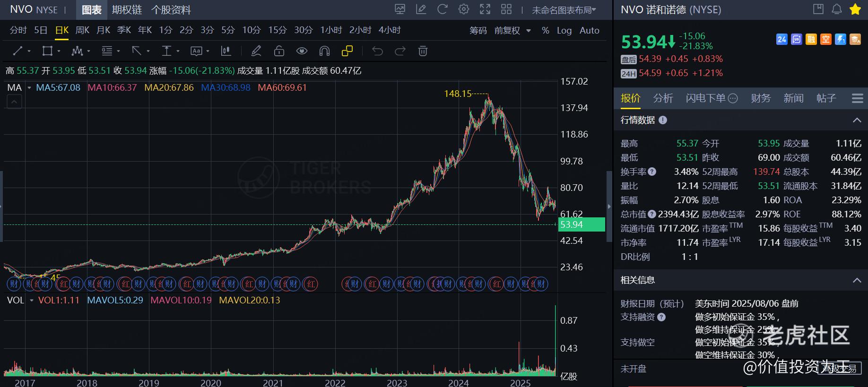Open 行情数据 info icon
The height and width of the screenshot is (387, 868).
pos(663,120)
